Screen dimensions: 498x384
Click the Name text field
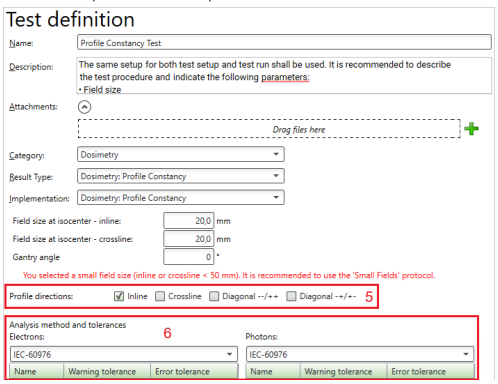(x=284, y=43)
